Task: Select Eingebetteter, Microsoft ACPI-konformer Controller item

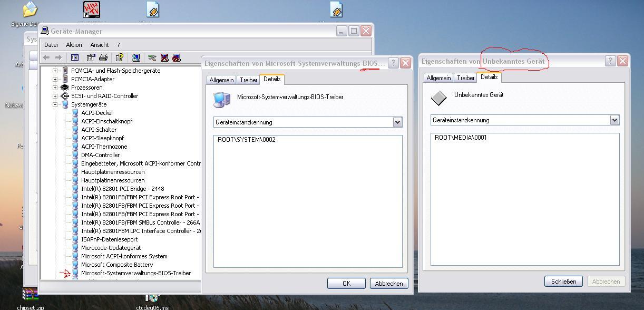Action: (141, 163)
